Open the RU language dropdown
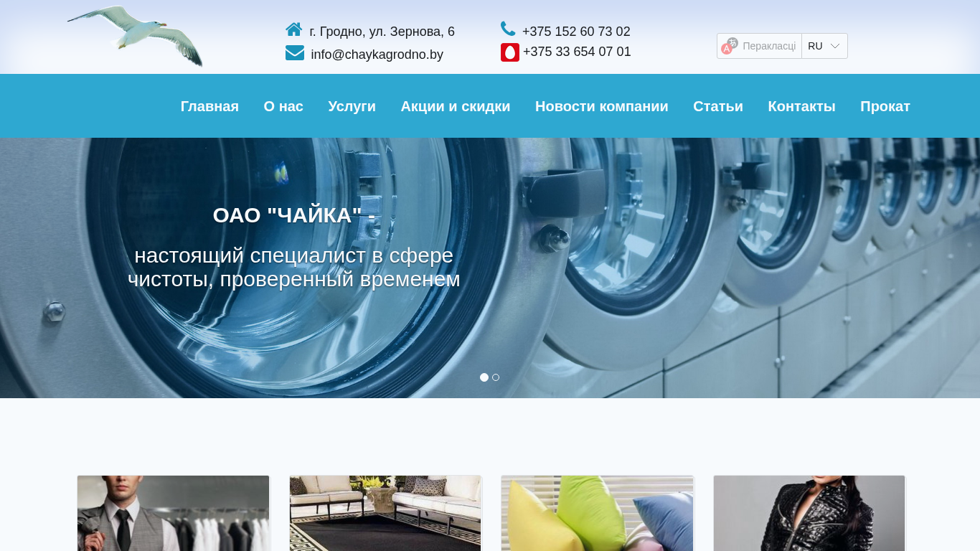The height and width of the screenshot is (551, 980). click(x=824, y=46)
